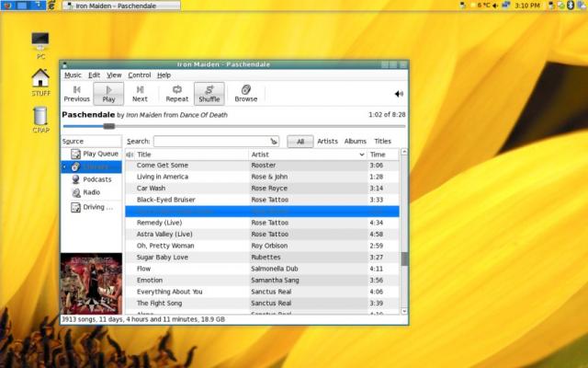588x368 pixels.
Task: Toggle Shuffle mode off
Action: pyautogui.click(x=209, y=94)
